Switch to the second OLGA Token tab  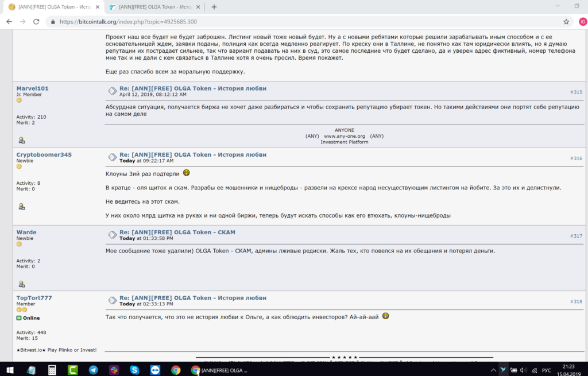tap(155, 7)
